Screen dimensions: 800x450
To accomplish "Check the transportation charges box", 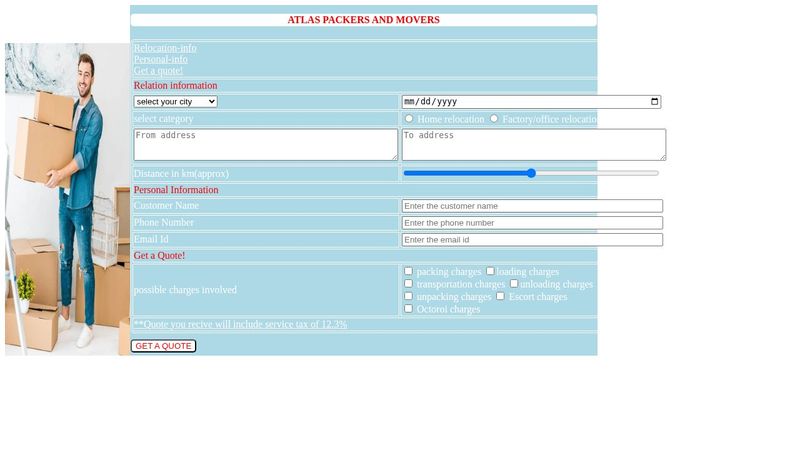I will click(x=409, y=284).
